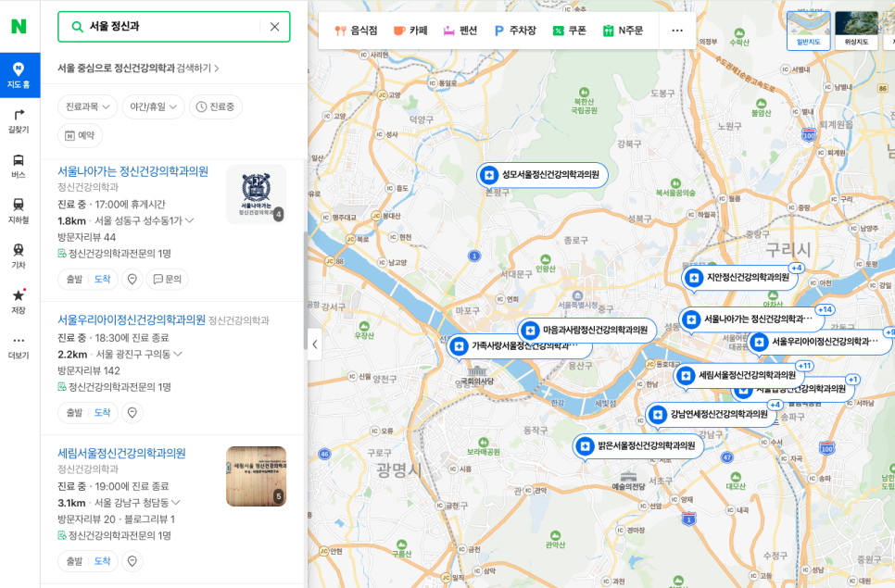This screenshot has height=588, width=895.
Task: Toggle the 진료중 filter
Action: [215, 106]
